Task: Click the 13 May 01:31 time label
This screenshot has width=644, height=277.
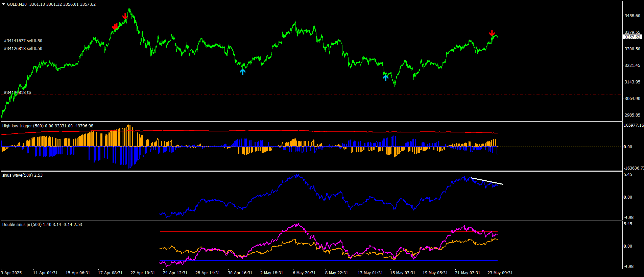Action: [x=370, y=273]
